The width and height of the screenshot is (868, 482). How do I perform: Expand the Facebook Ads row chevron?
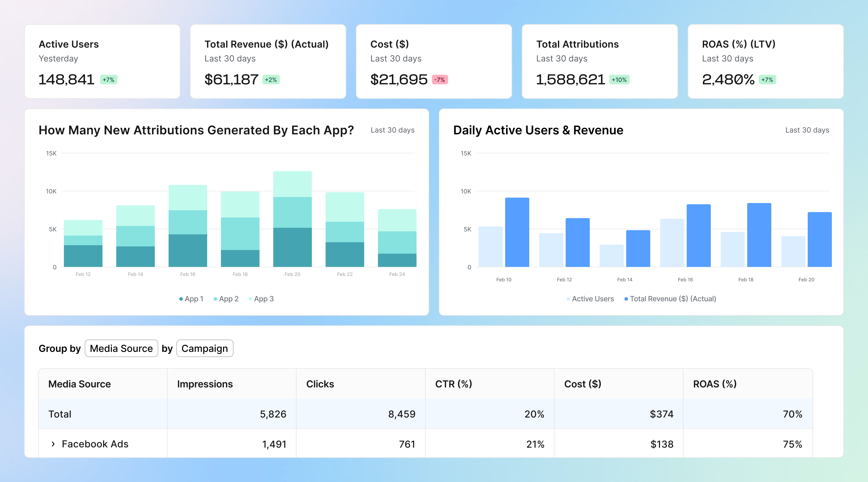tap(53, 444)
